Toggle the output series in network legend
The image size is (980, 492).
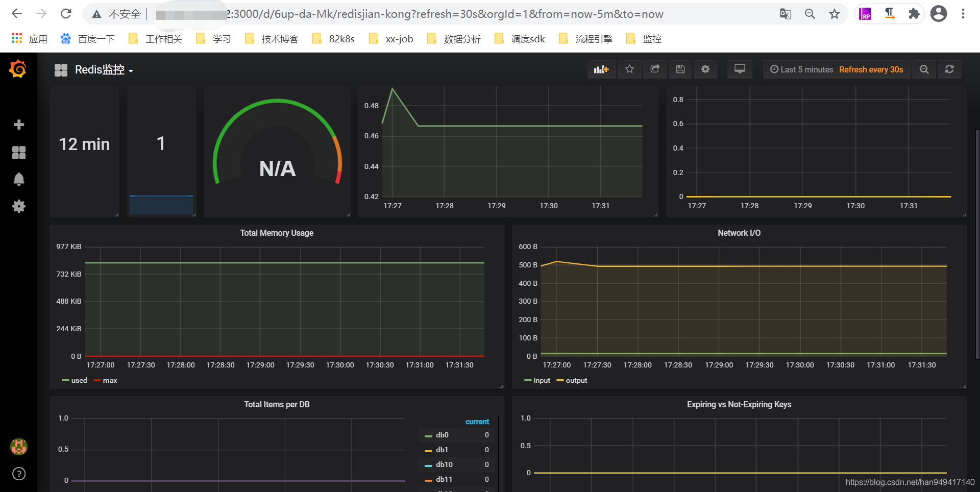(576, 380)
